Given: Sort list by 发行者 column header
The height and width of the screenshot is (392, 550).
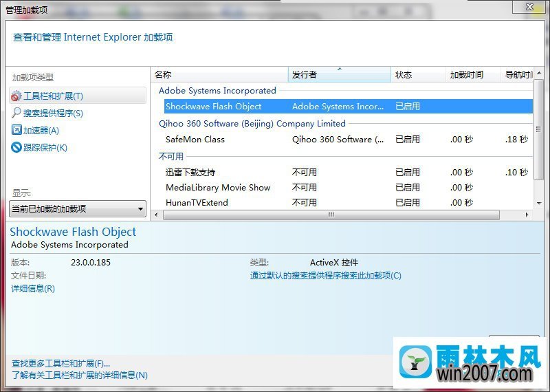Looking at the screenshot, I should click(x=339, y=75).
